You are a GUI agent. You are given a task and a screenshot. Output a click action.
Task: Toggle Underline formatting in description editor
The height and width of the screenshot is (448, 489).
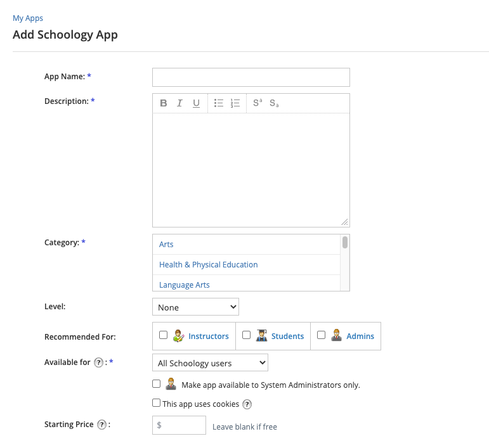(x=196, y=103)
